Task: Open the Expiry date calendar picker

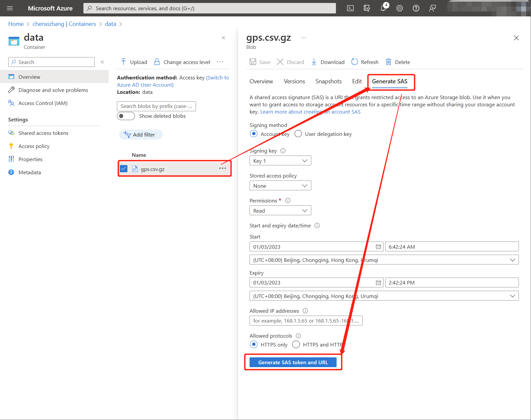Action: tap(378, 283)
